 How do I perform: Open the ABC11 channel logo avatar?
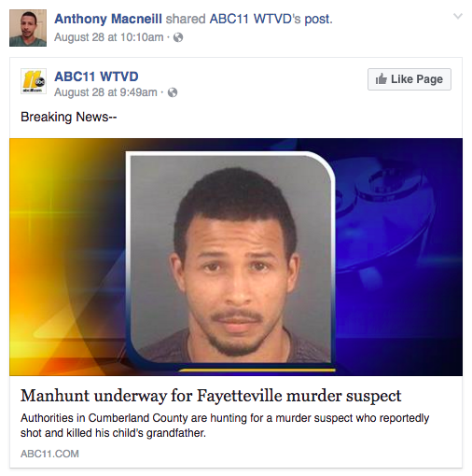(34, 81)
